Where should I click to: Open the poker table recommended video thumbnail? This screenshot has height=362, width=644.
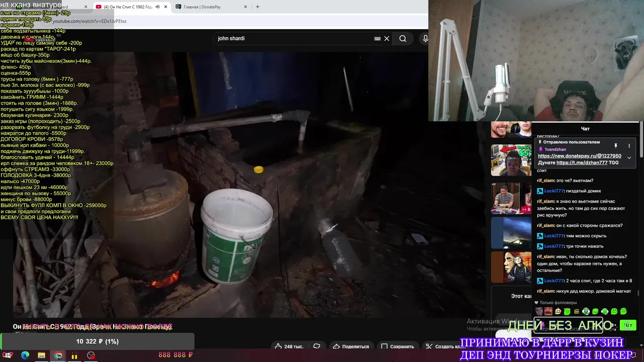511,198
